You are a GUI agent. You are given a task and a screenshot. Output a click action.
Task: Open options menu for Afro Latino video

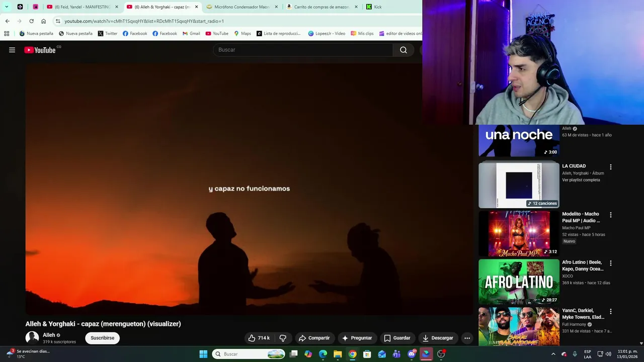pyautogui.click(x=611, y=263)
